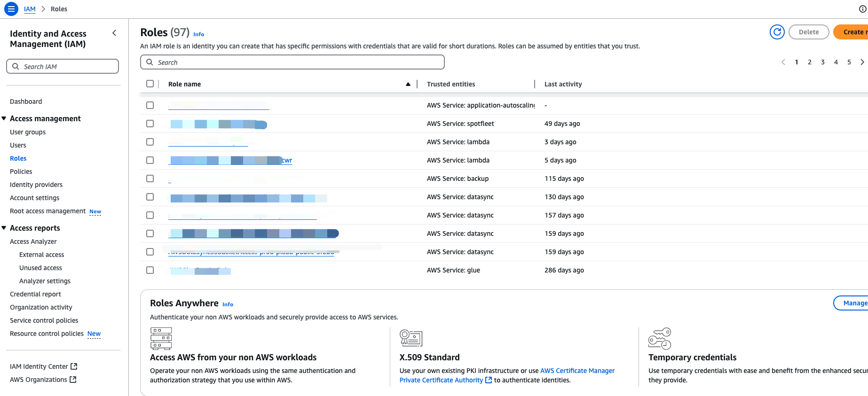Go to next page using right chevron
This screenshot has height=396, width=868.
[x=862, y=62]
